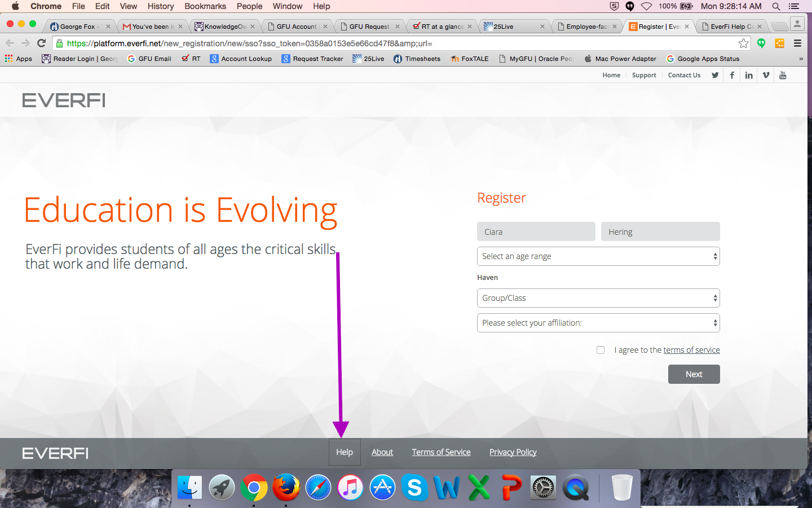Open the GFU Email bookmark
Screen dimensions: 812x508
pos(149,59)
